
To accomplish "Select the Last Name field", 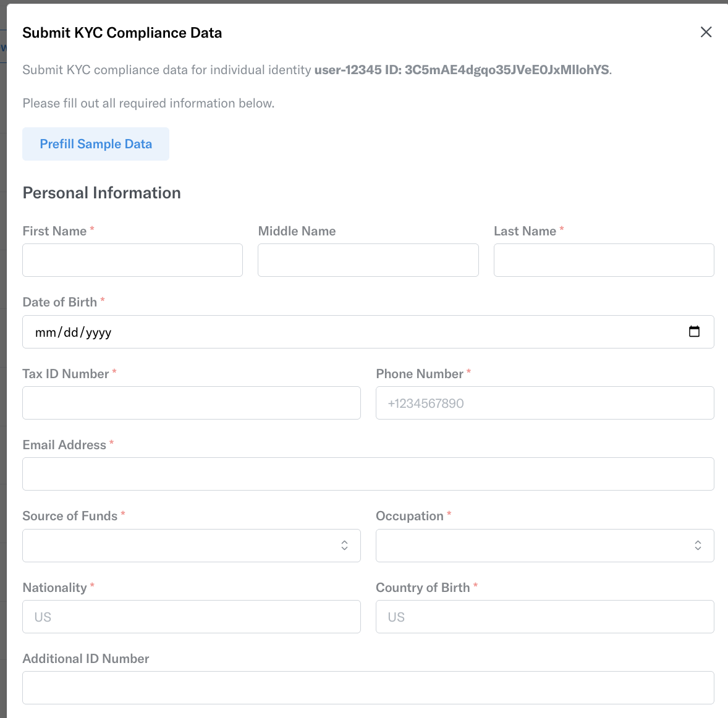I will 604,260.
